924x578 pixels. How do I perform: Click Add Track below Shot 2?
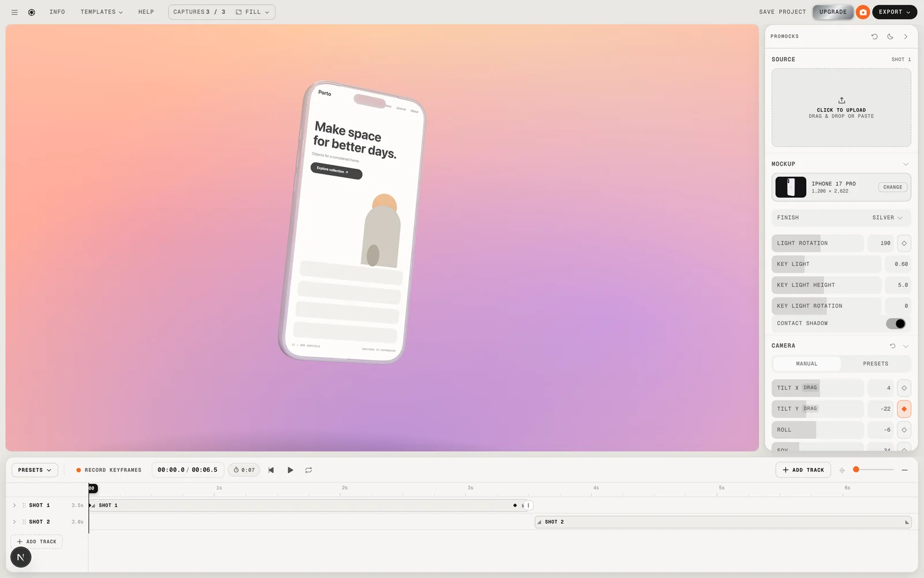coord(36,542)
